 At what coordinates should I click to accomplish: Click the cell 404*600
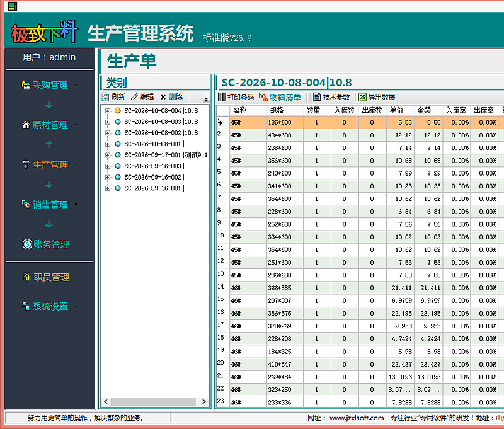pyautogui.click(x=285, y=135)
